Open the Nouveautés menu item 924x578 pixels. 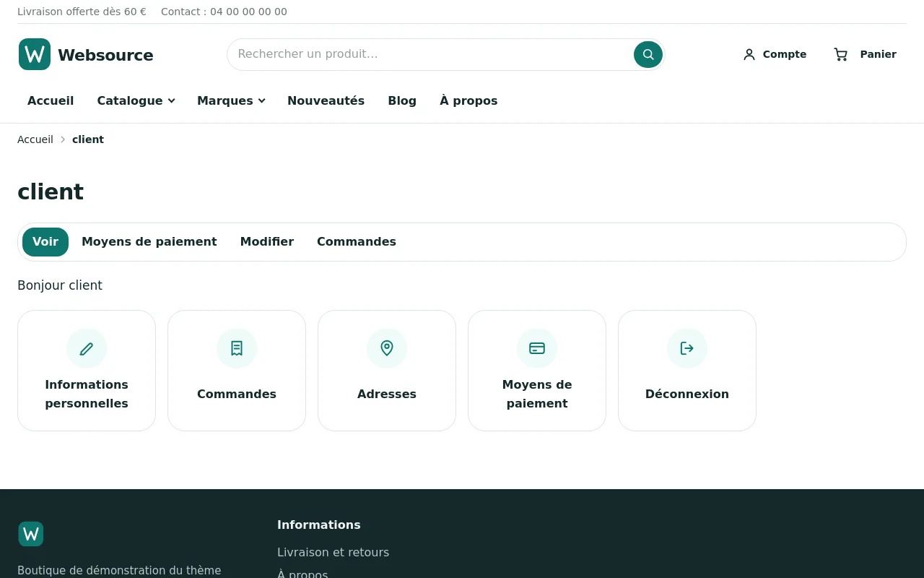click(x=326, y=100)
